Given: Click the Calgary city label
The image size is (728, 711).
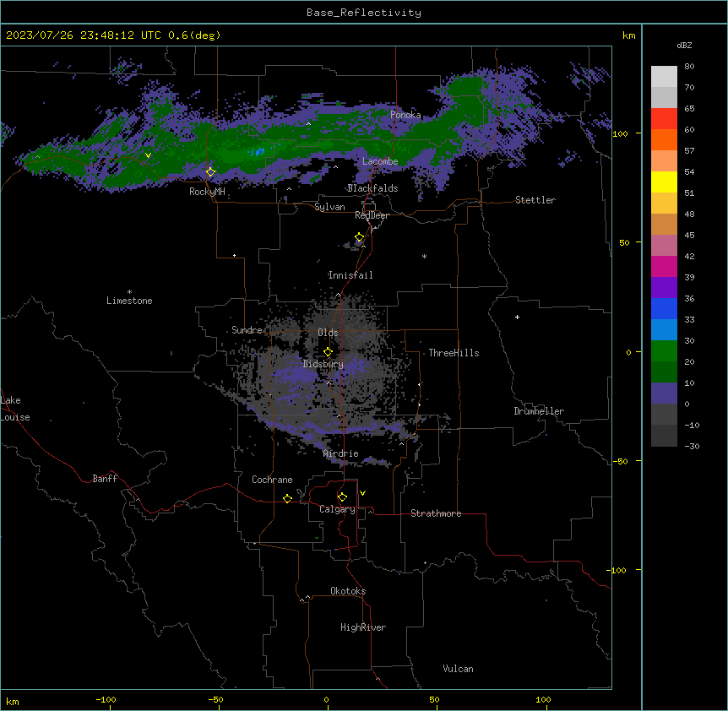Looking at the screenshot, I should [337, 509].
